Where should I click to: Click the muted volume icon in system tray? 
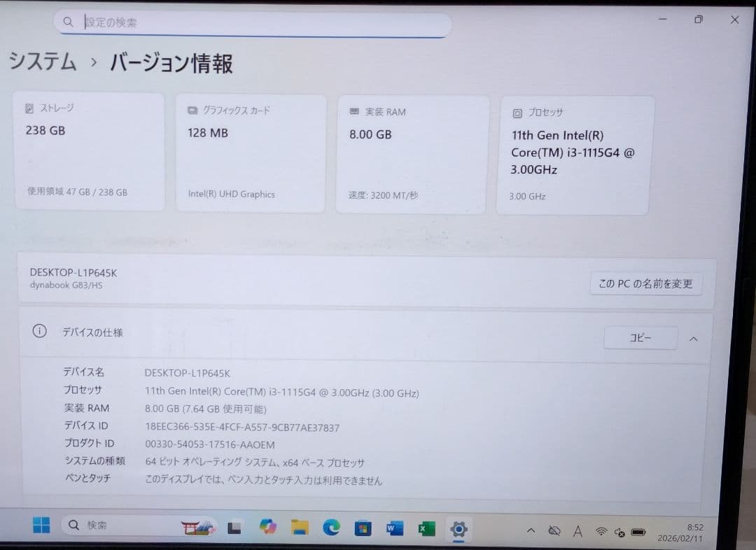[x=619, y=532]
